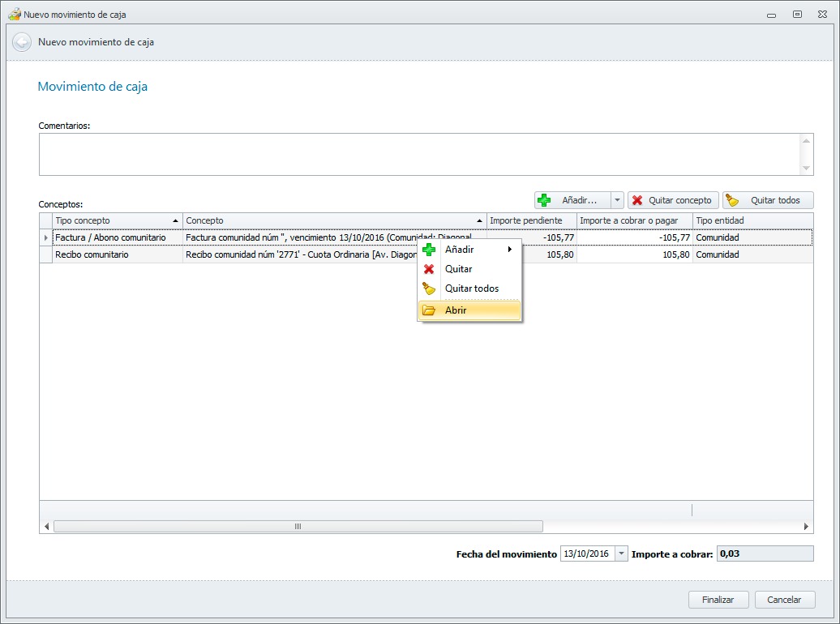Click broom icon beside Quitar todos menu entry
Screen dimensions: 840x624
click(429, 288)
